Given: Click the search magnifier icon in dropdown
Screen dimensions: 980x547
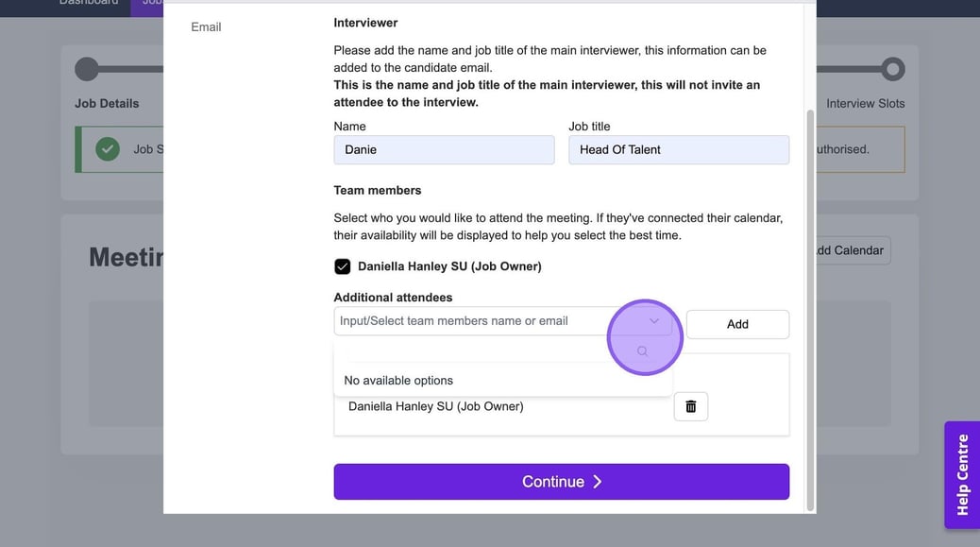Looking at the screenshot, I should (643, 351).
